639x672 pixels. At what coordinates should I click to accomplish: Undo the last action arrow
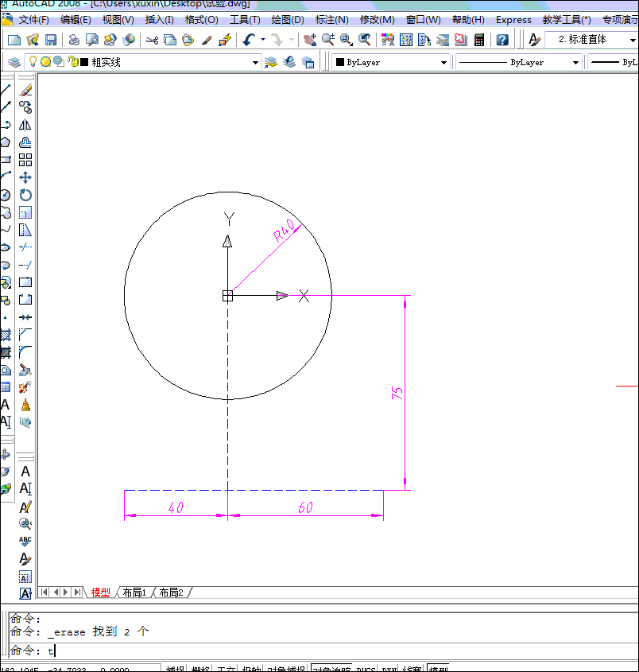point(250,40)
